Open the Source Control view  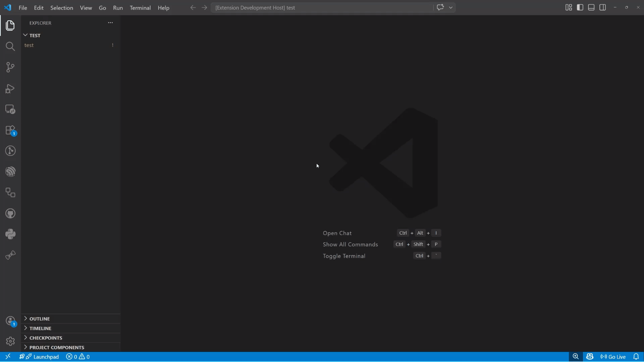(10, 67)
